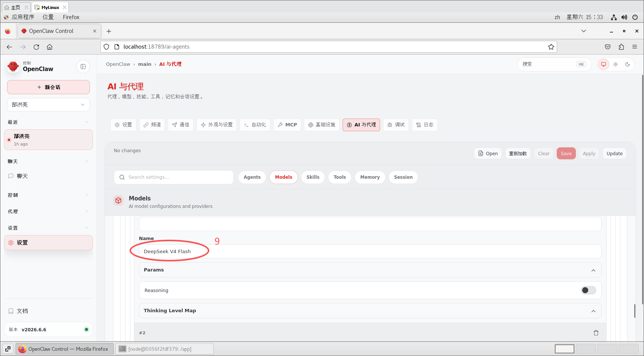Open Firefox Pocket save icon

(x=608, y=47)
